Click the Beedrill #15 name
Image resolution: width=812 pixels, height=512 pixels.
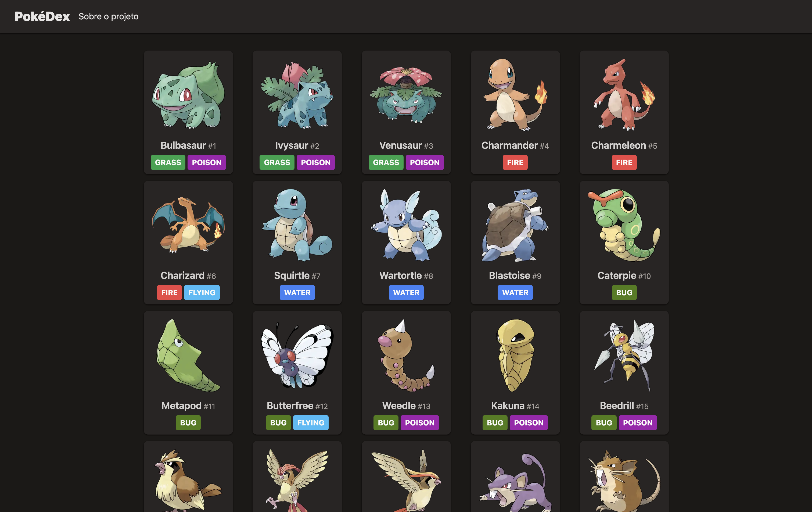click(624, 406)
